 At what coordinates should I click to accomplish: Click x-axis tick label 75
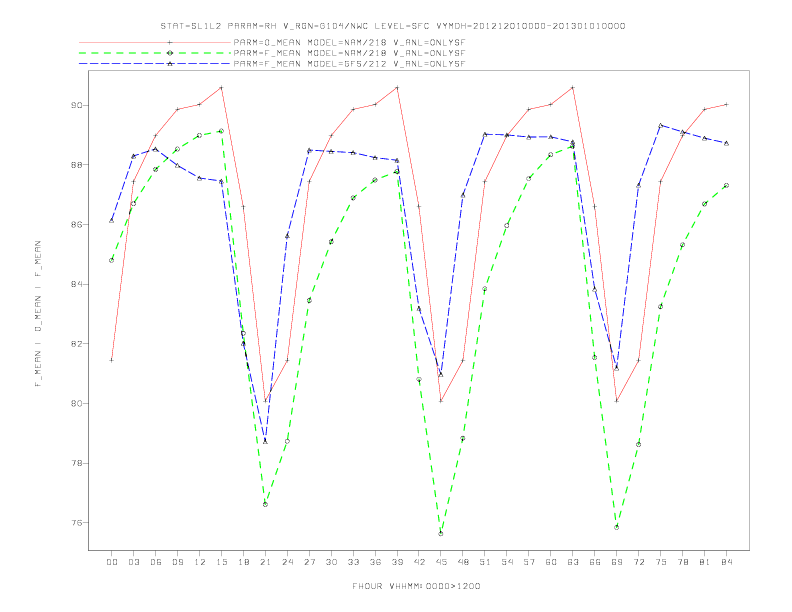pos(661,562)
